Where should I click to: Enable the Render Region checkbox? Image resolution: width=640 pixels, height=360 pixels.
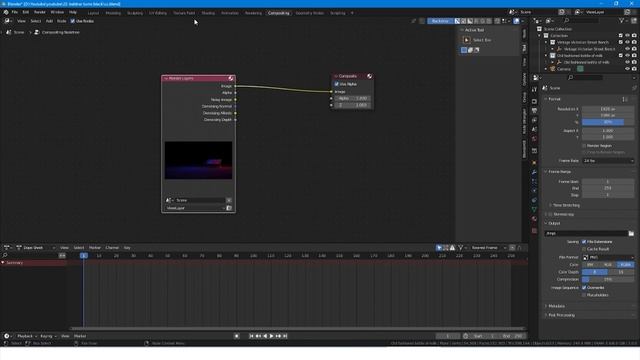pos(584,146)
